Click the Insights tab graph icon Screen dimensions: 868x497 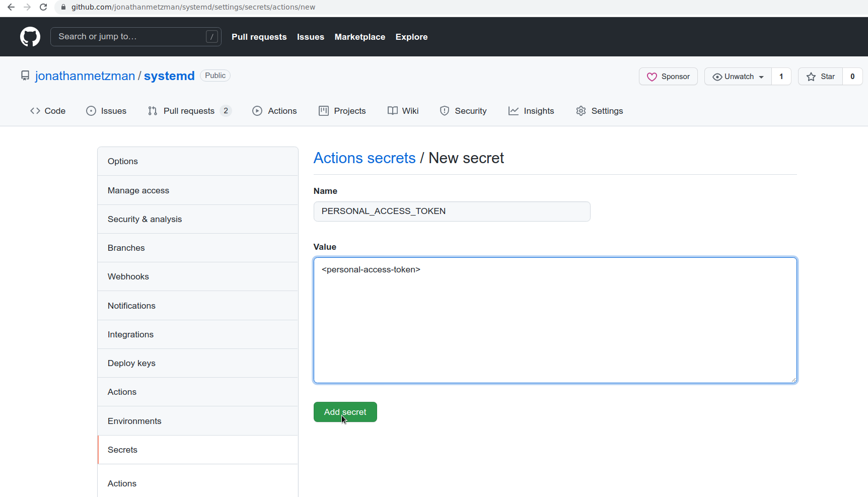514,111
